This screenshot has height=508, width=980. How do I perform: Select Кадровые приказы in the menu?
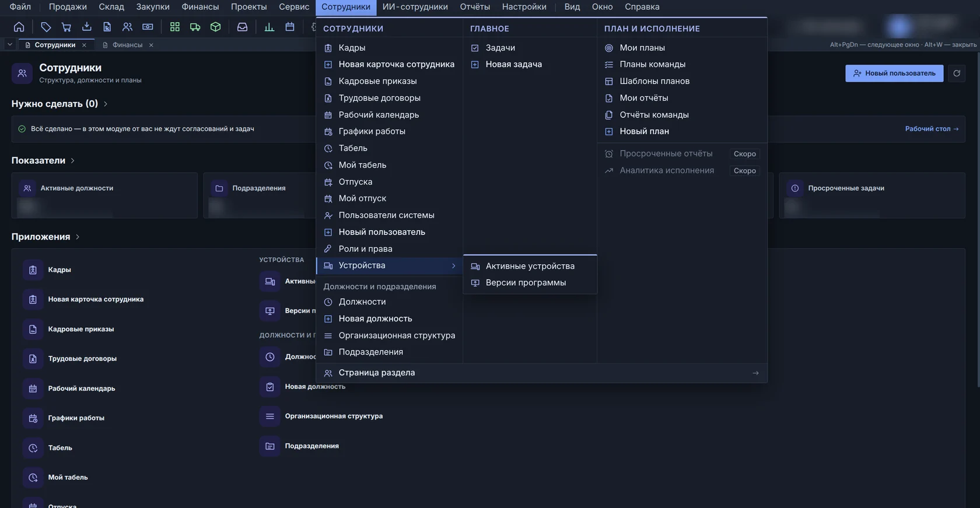pos(390,81)
